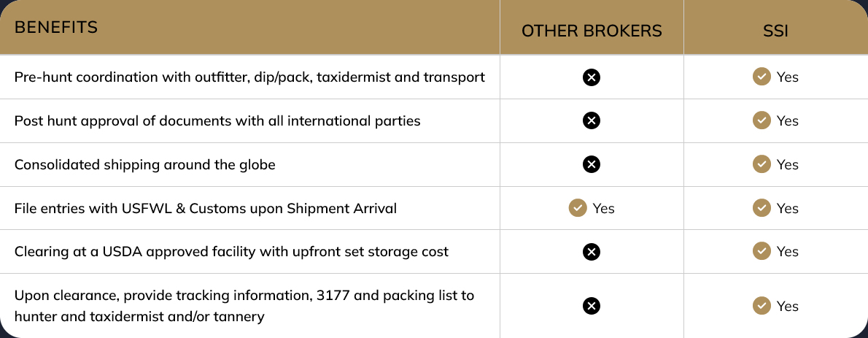Click the X icon for Upon clearance row
The height and width of the screenshot is (338, 868).
click(592, 306)
